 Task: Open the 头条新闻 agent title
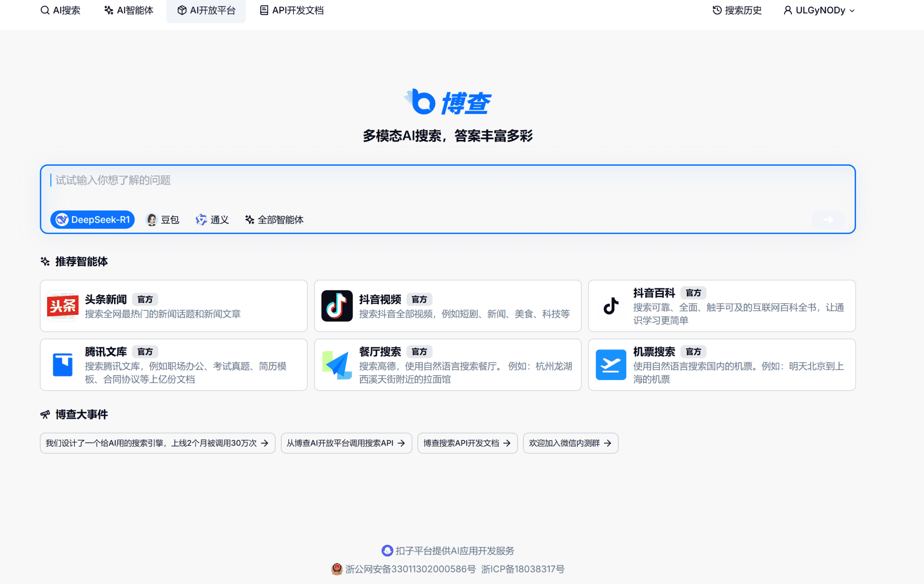click(106, 299)
